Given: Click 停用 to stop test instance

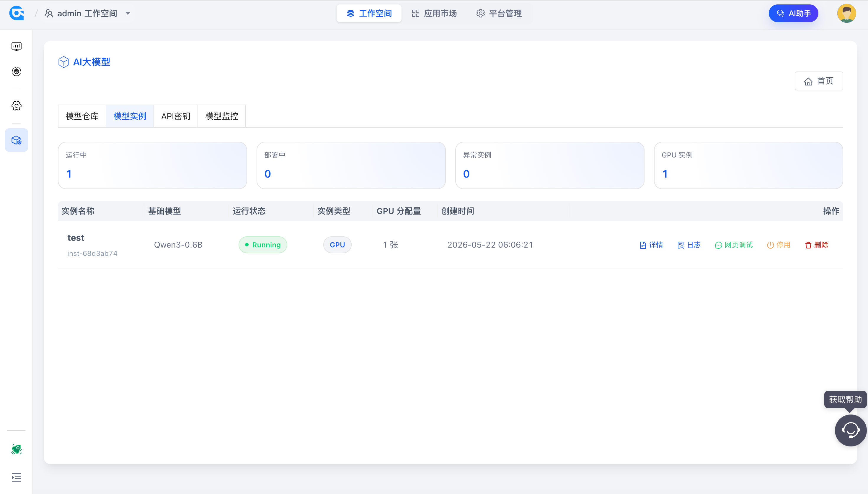Looking at the screenshot, I should click(779, 245).
